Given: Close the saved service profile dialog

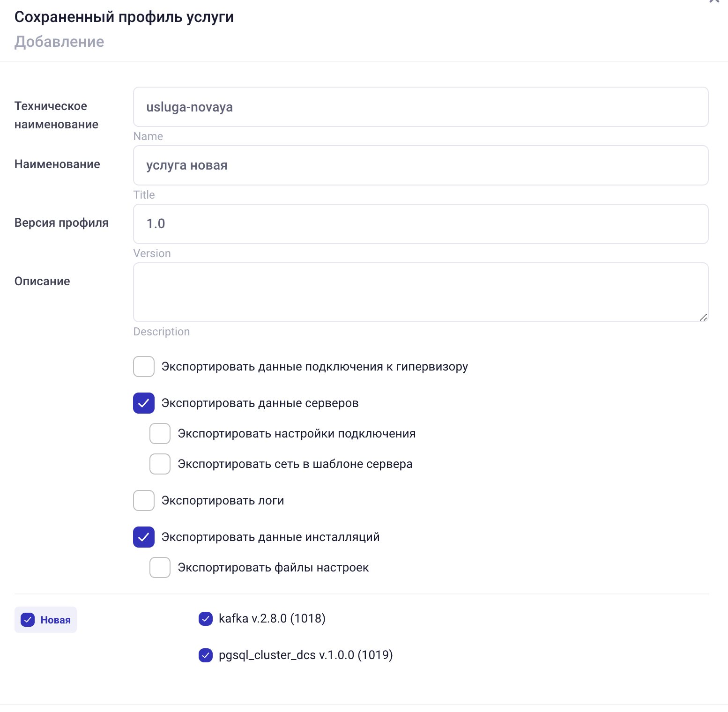Looking at the screenshot, I should click(714, 1).
